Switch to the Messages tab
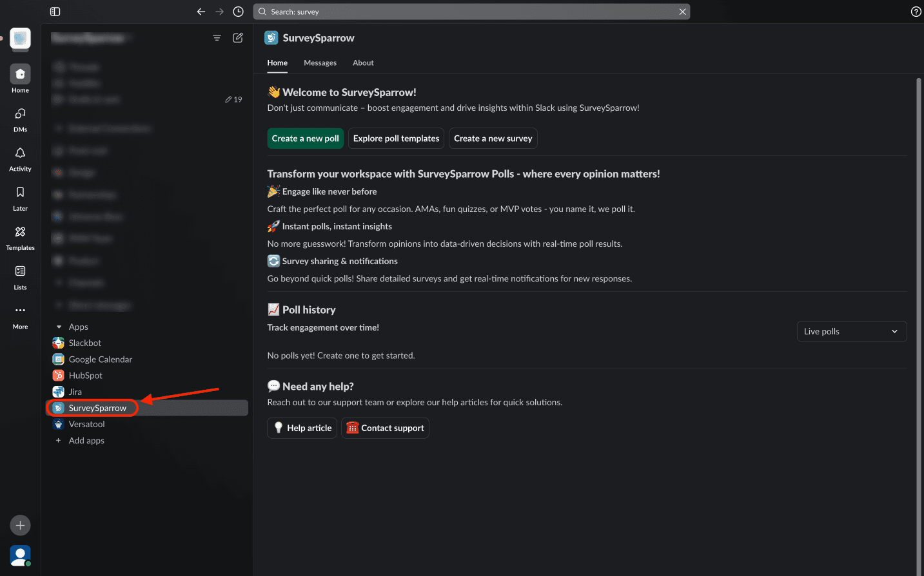The image size is (924, 576). pyautogui.click(x=320, y=63)
